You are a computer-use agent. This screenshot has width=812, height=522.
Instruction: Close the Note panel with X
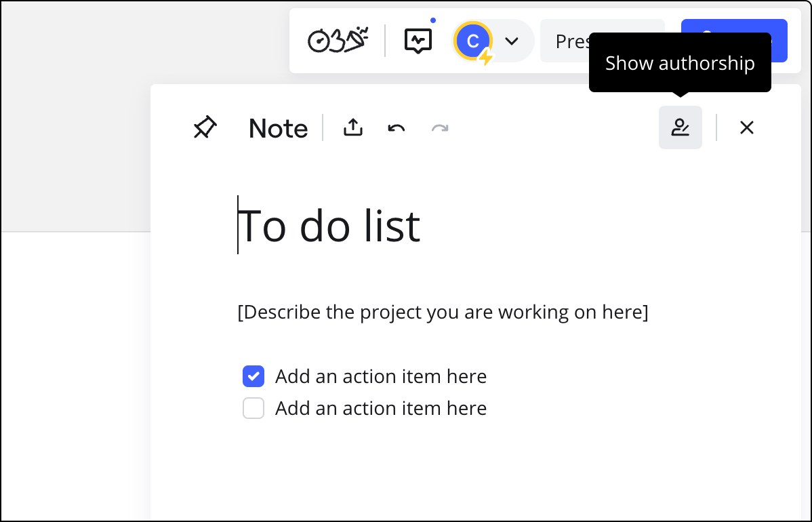746,127
